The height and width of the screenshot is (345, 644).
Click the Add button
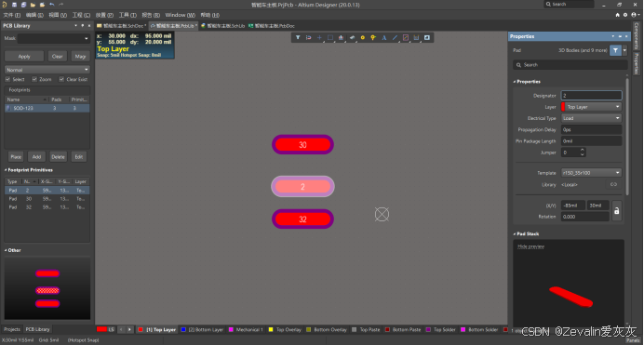coord(36,157)
